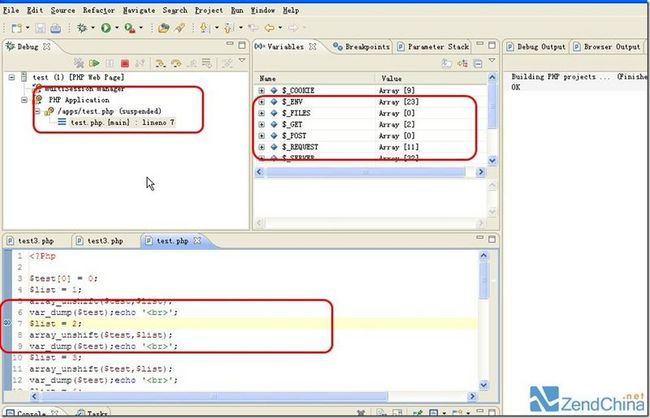Click the Print toolbar icon
The width and height of the screenshot is (650, 418).
click(55, 28)
